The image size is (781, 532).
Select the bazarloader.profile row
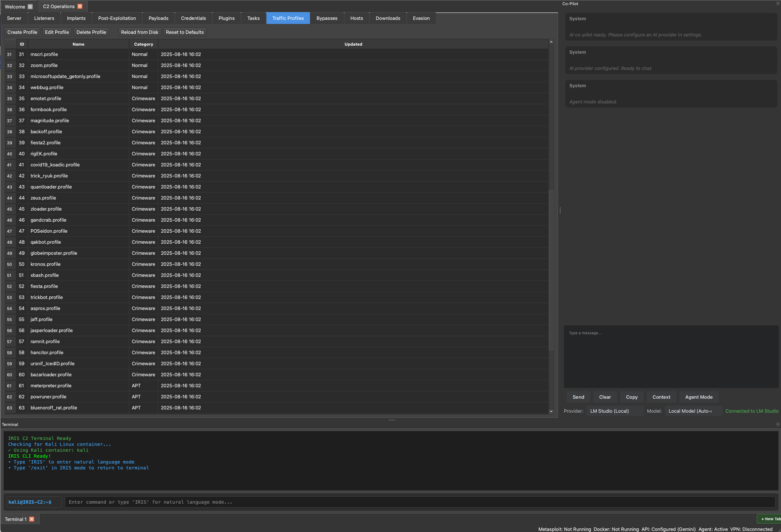(x=277, y=374)
